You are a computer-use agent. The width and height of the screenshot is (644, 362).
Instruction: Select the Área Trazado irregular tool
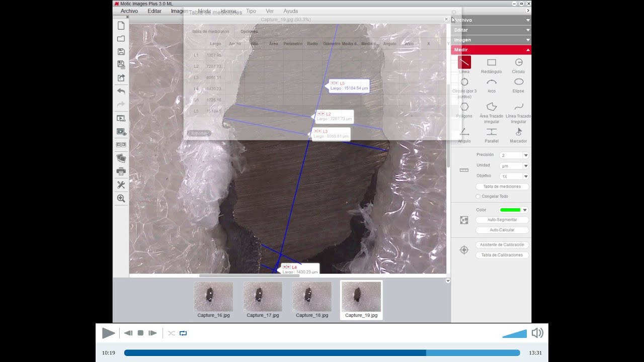tap(492, 107)
